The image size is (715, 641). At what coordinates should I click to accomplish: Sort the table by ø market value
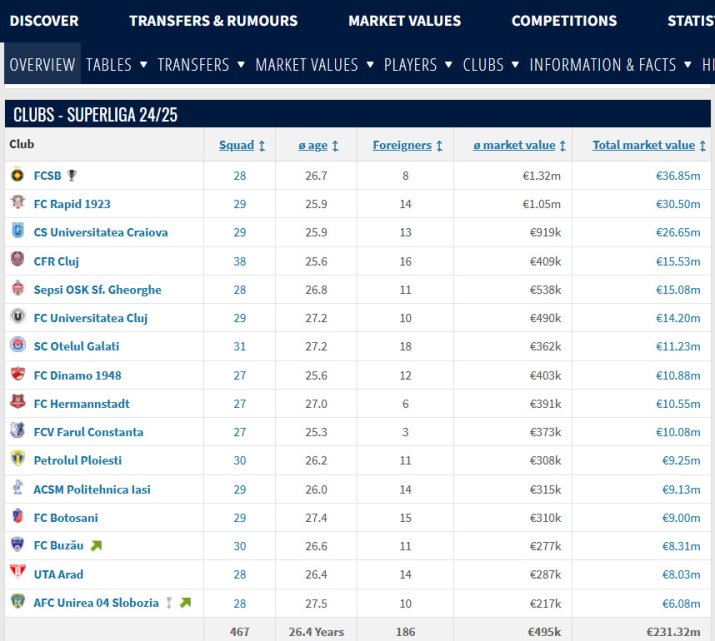[514, 145]
